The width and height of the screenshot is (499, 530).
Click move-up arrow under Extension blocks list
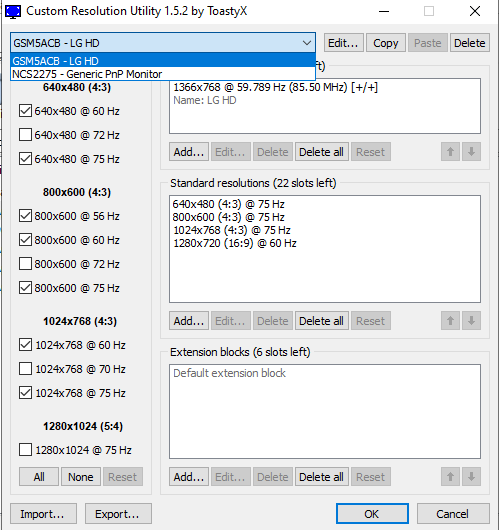(x=450, y=477)
